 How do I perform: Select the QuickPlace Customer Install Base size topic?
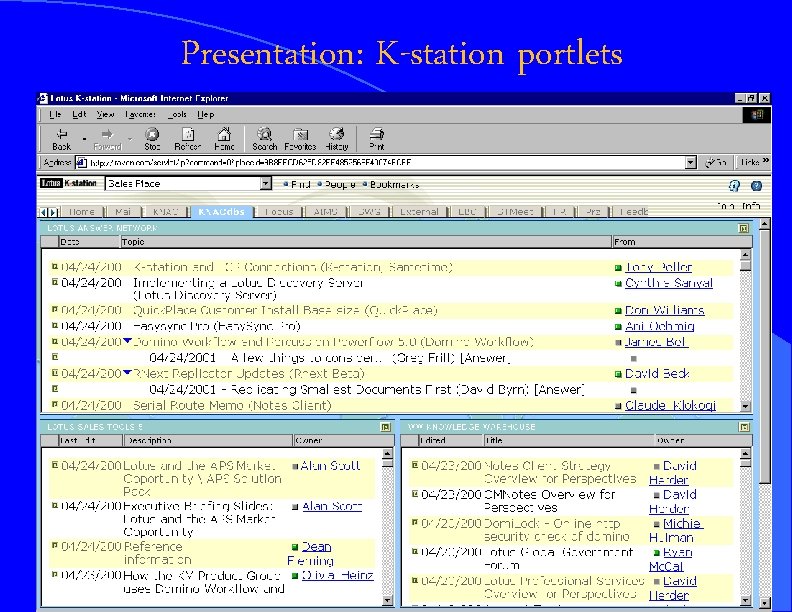point(285,310)
